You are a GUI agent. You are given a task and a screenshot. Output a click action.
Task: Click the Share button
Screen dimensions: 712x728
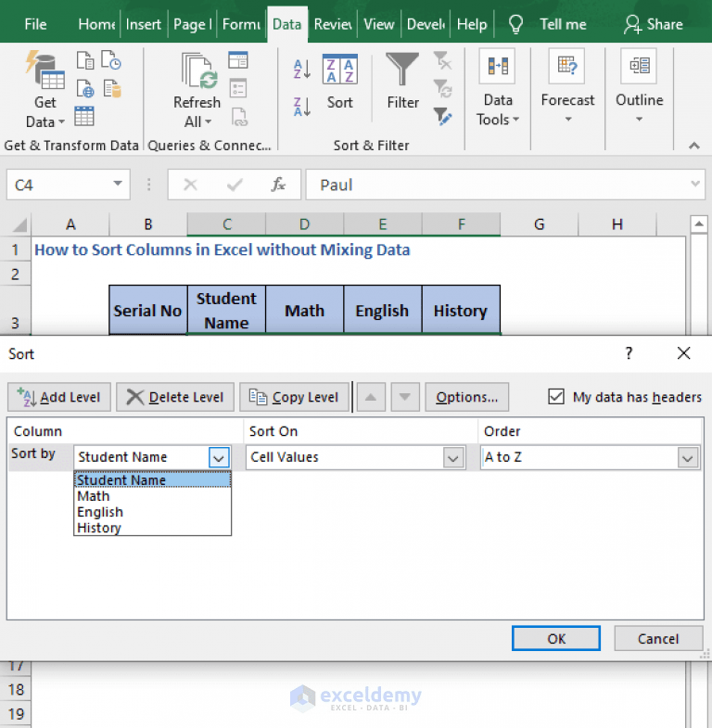coord(654,24)
